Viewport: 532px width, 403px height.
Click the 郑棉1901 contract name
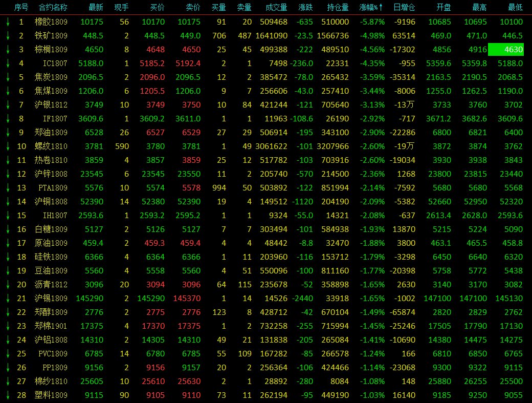point(51,326)
